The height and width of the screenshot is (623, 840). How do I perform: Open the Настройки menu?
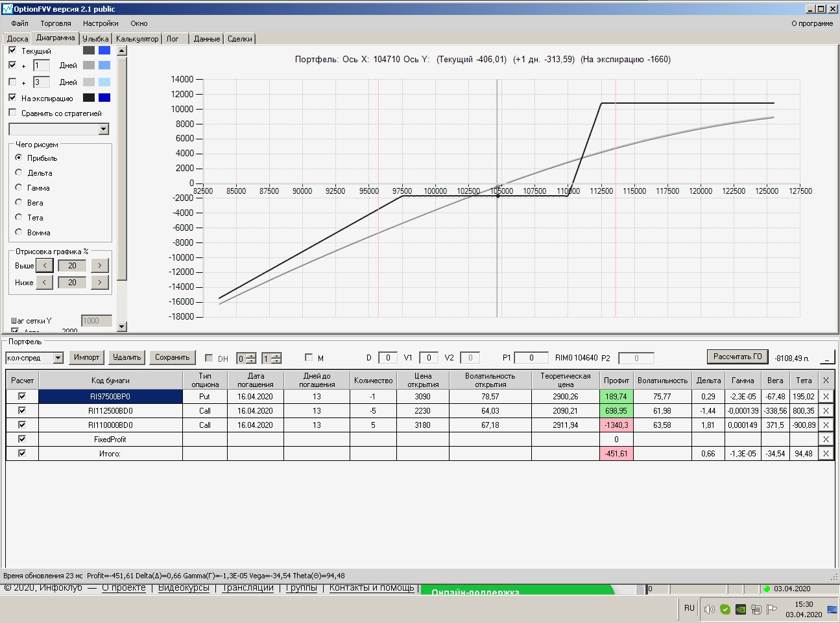[x=101, y=23]
